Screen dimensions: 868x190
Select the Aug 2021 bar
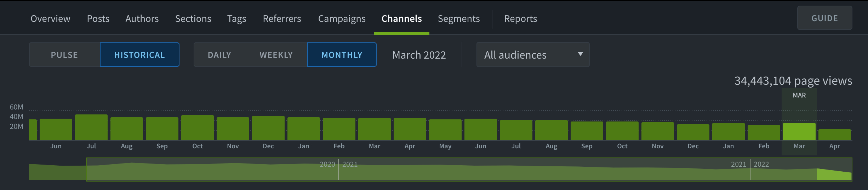pos(552,130)
